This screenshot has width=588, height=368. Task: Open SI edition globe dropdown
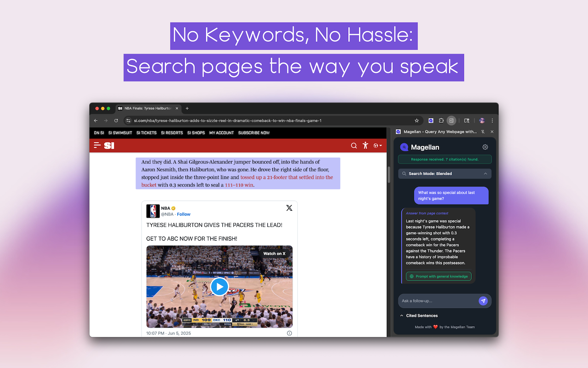click(x=378, y=145)
